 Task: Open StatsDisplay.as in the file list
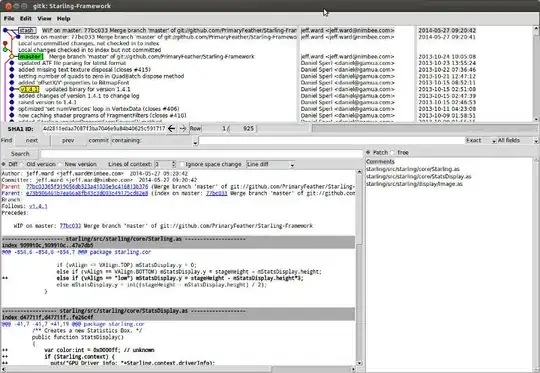(418, 177)
